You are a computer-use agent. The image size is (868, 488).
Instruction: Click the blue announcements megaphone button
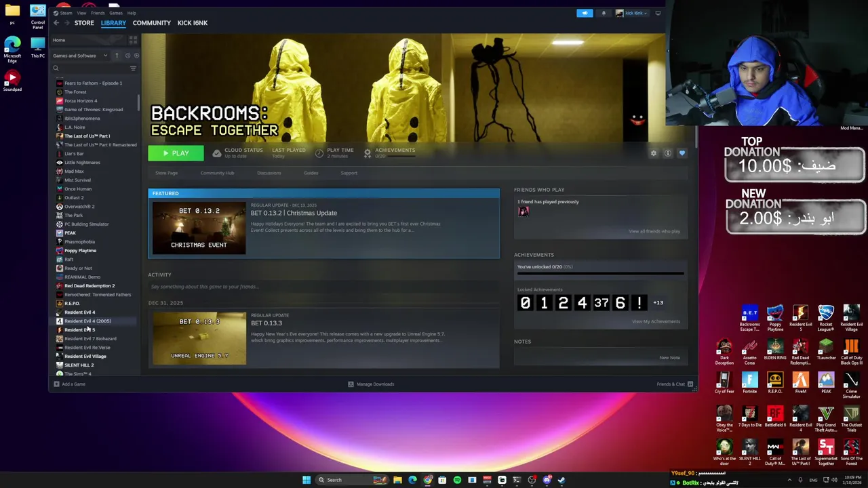585,13
